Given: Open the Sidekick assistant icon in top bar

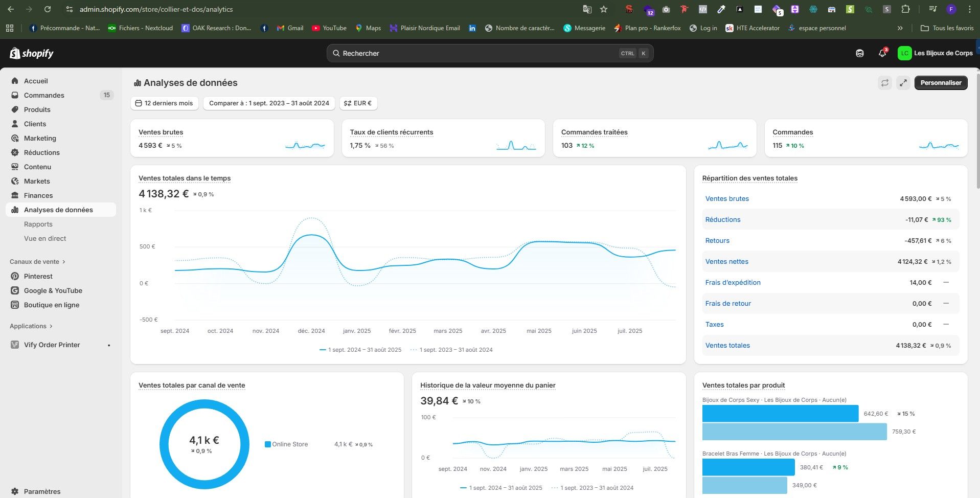Looking at the screenshot, I should (860, 53).
